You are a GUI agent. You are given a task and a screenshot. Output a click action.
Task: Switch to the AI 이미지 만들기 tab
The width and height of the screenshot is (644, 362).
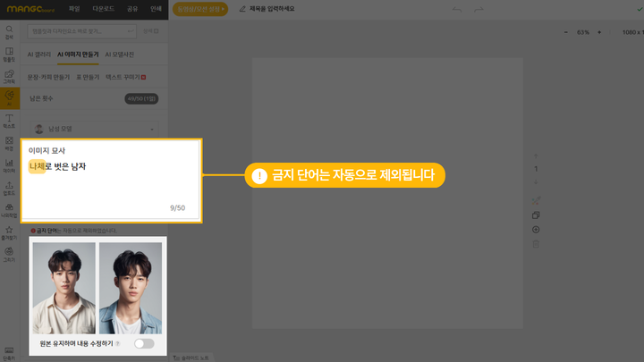78,55
